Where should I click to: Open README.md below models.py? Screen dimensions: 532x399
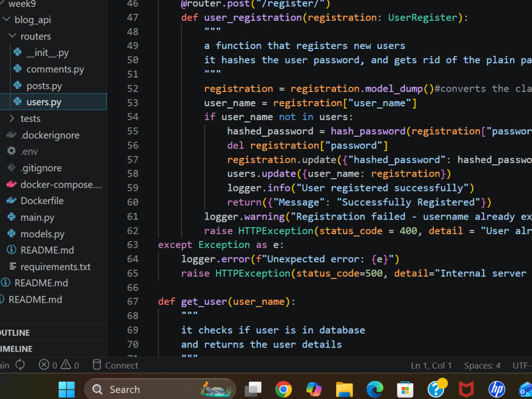[47, 250]
